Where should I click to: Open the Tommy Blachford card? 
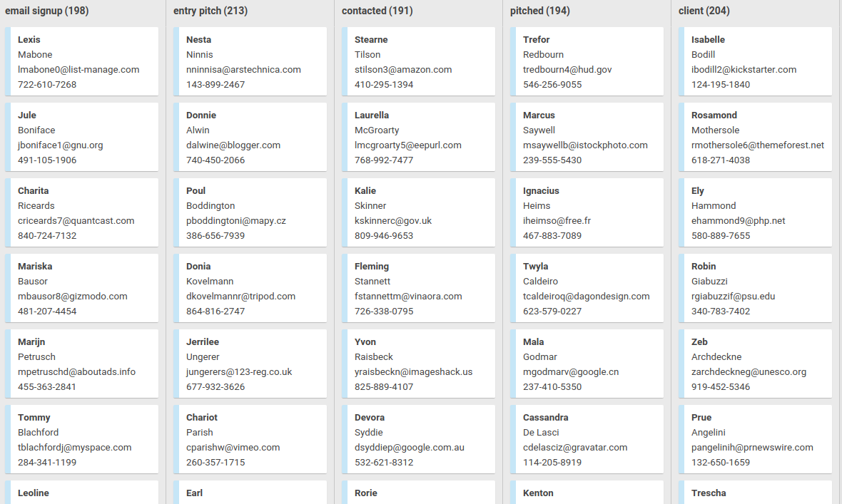point(82,439)
